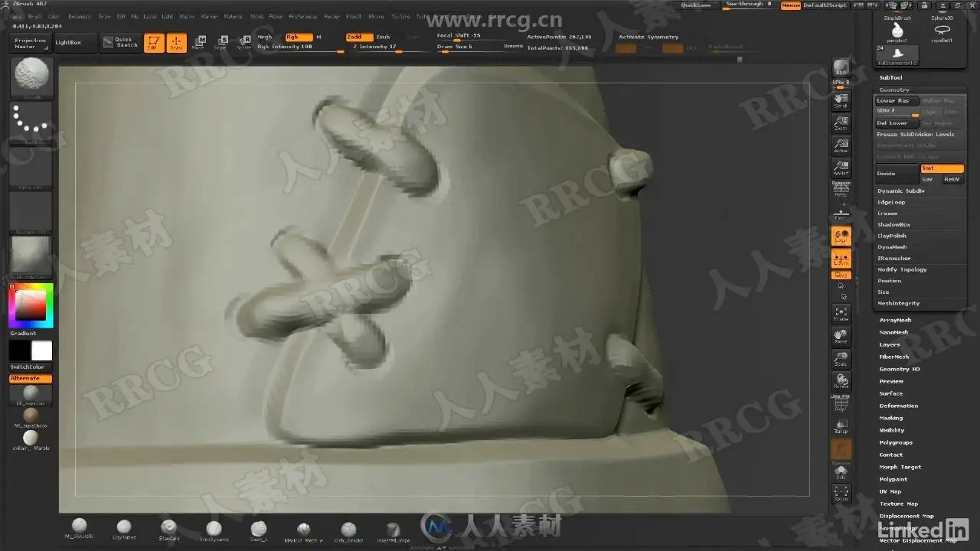Screen dimensions: 980x551
Task: Pick the Standard brush at bottom shelf
Action: tap(168, 530)
